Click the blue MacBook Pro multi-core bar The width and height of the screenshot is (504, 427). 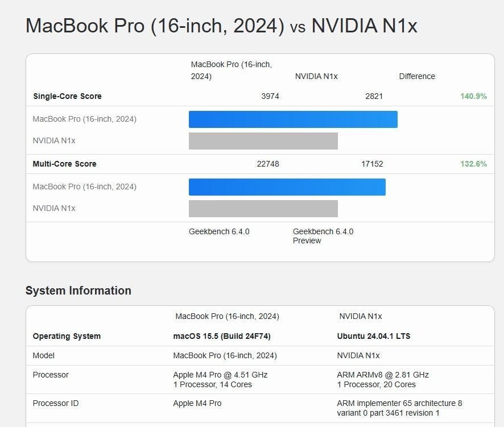pyautogui.click(x=287, y=187)
